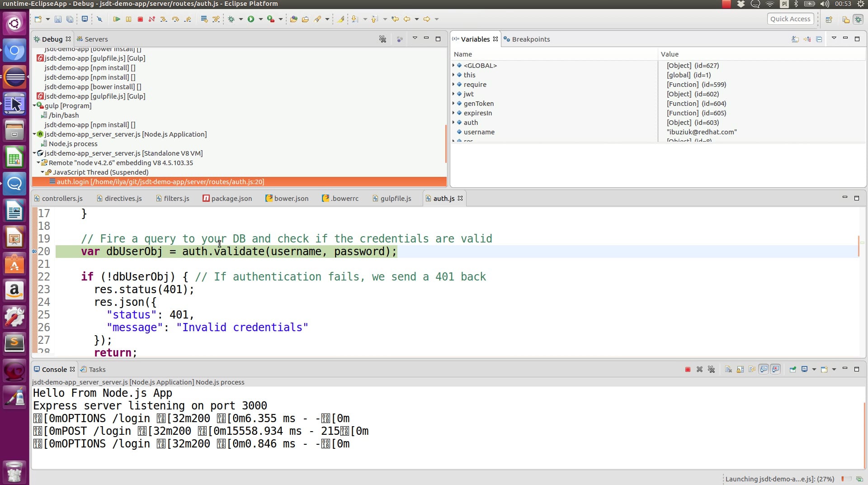Viewport: 868px width, 485px height.
Task: Terminate the process from the Console toolbar
Action: pos(688,370)
